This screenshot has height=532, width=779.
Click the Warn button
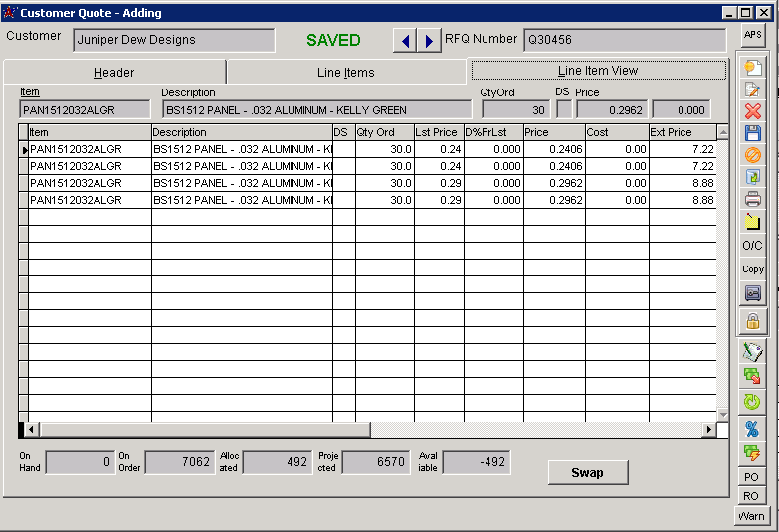(751, 516)
